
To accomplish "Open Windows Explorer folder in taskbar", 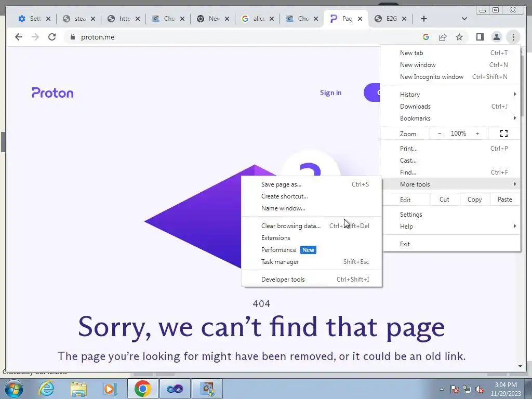I will [x=78, y=389].
